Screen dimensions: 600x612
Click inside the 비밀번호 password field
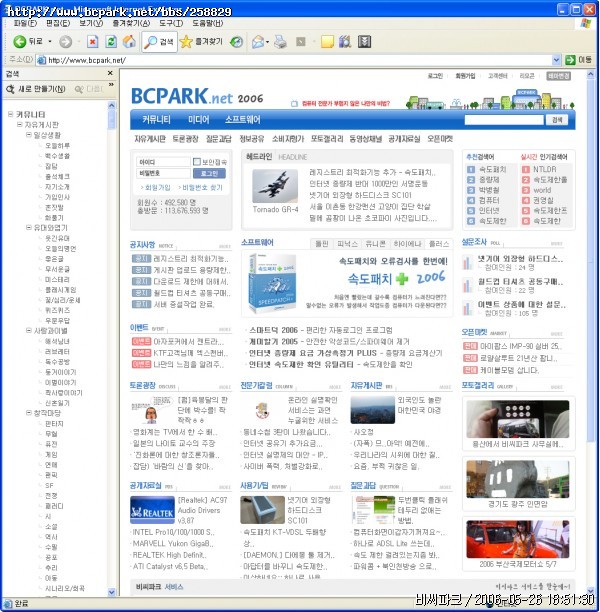pyautogui.click(x=163, y=173)
